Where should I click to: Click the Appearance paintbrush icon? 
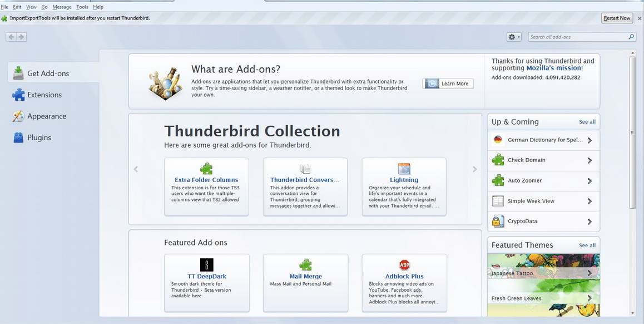tap(18, 116)
